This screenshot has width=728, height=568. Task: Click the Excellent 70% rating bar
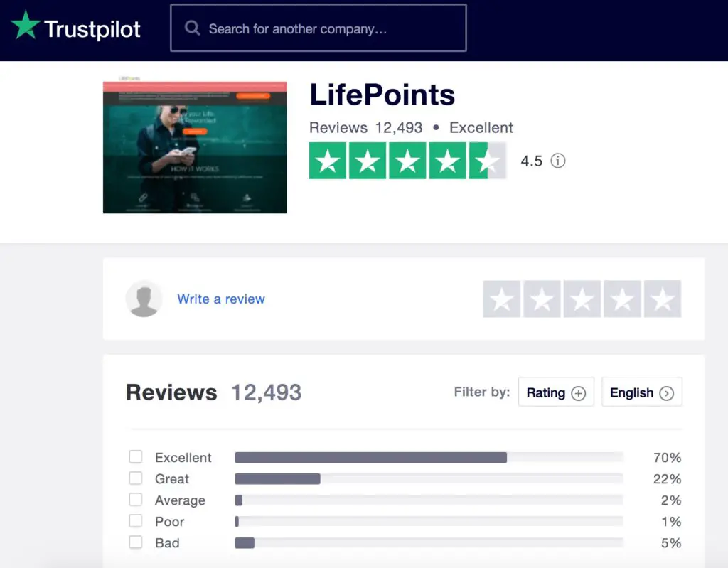429,458
